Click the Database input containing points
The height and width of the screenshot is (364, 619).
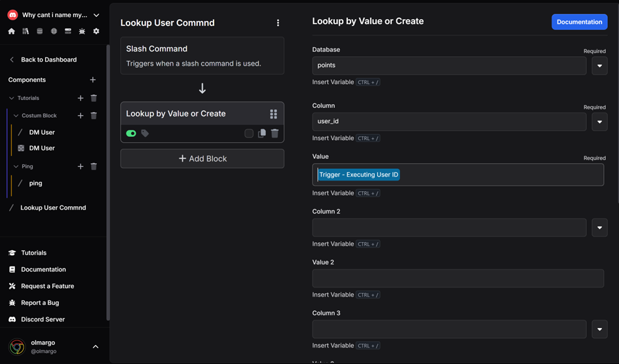pos(449,65)
